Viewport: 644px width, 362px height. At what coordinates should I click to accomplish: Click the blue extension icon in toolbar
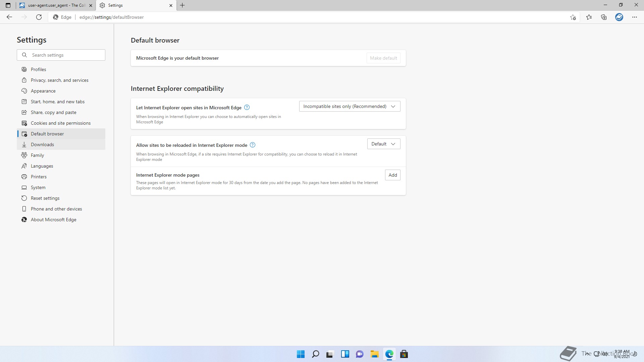tap(619, 17)
